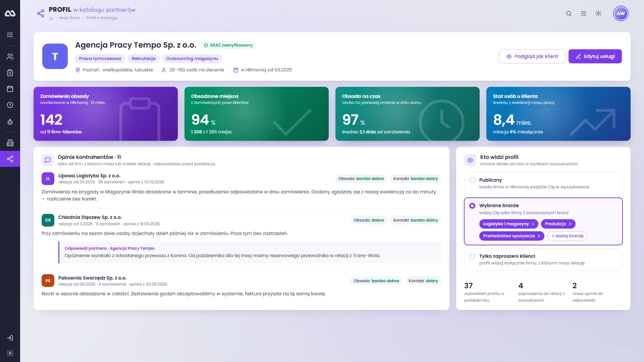The width and height of the screenshot is (644, 362).
Task: Remove the Przetwórstwo spożywcze tag
Action: (x=539, y=236)
